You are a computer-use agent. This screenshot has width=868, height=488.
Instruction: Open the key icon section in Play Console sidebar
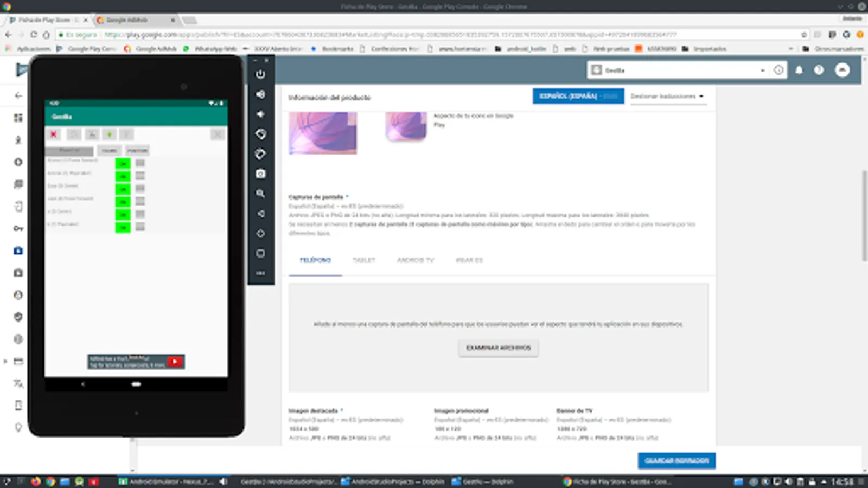pyautogui.click(x=18, y=228)
